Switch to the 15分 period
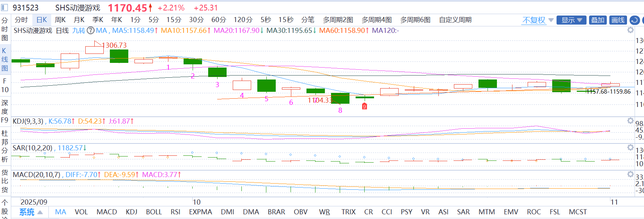 [x=174, y=20]
